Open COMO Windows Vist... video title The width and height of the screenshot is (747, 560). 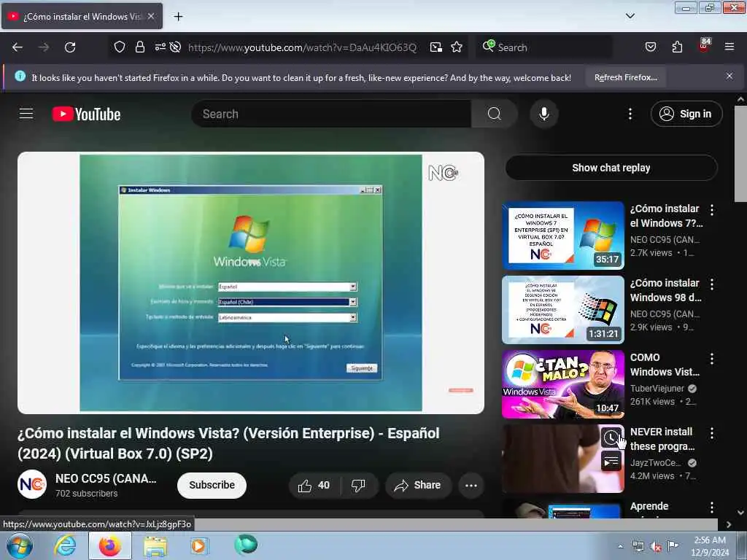pos(665,365)
